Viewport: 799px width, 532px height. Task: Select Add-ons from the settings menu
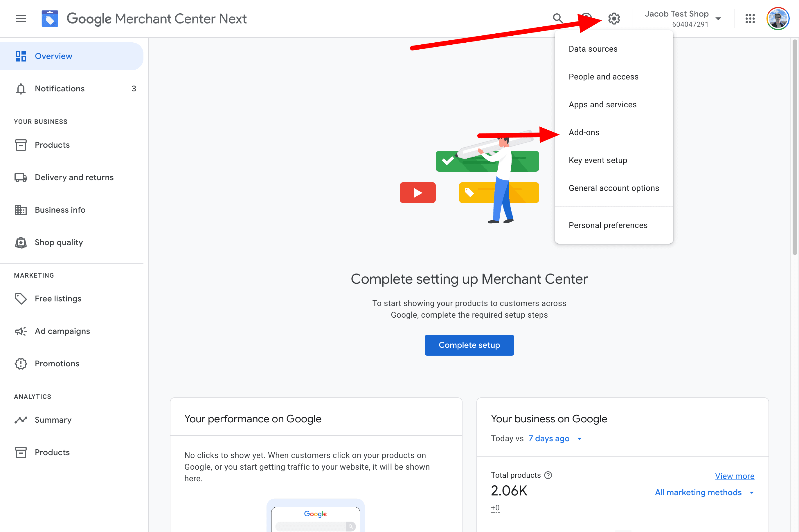[x=584, y=132]
